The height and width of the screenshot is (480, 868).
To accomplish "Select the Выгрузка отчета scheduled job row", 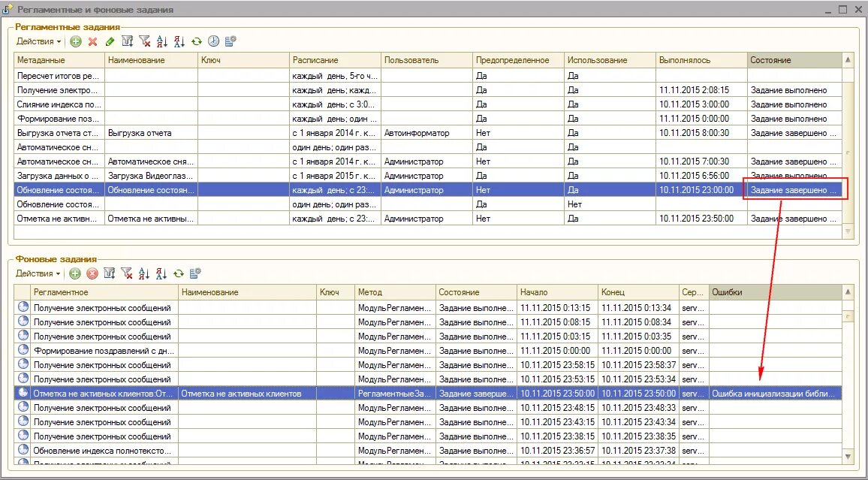I will pos(427,133).
